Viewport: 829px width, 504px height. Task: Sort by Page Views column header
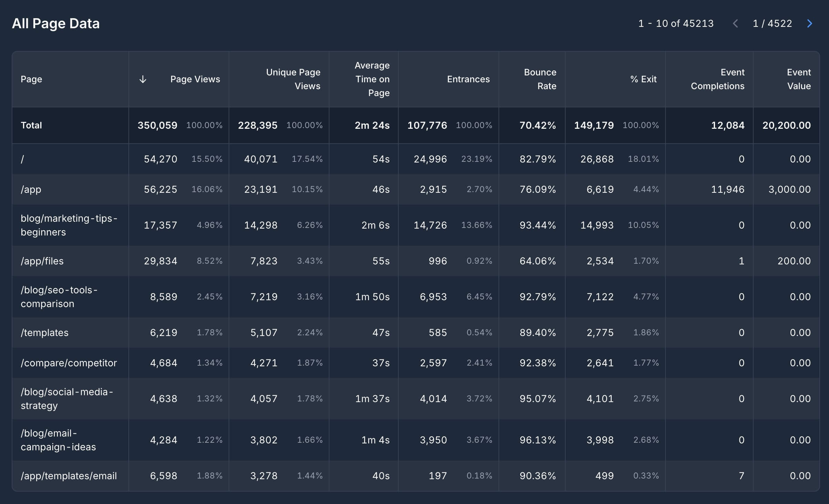coord(195,79)
